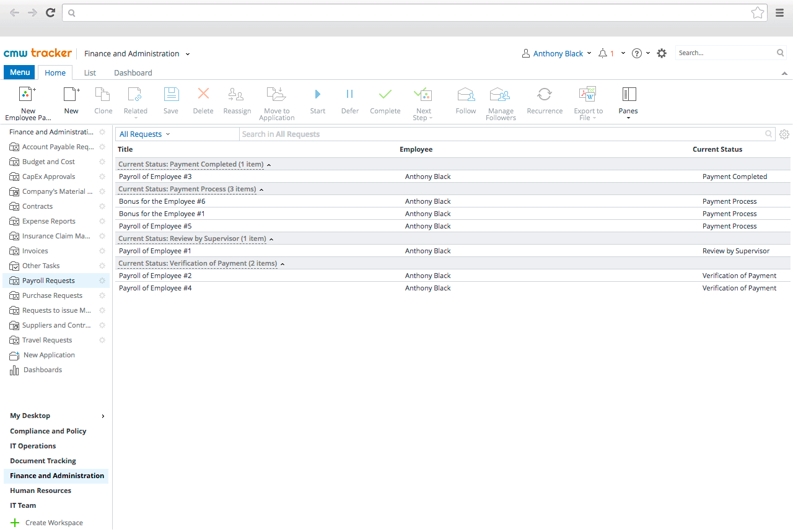The height and width of the screenshot is (532, 793).
Task: Collapse the Verification of Payment group
Action: [x=283, y=264]
